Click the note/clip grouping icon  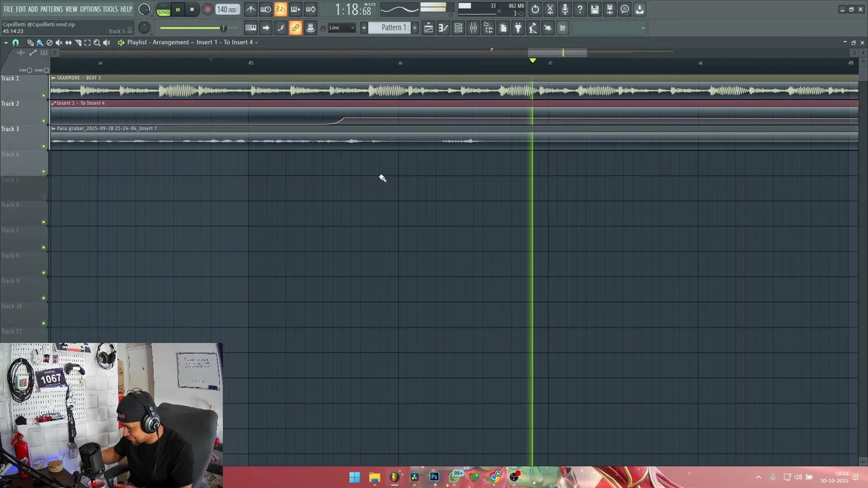280,28
